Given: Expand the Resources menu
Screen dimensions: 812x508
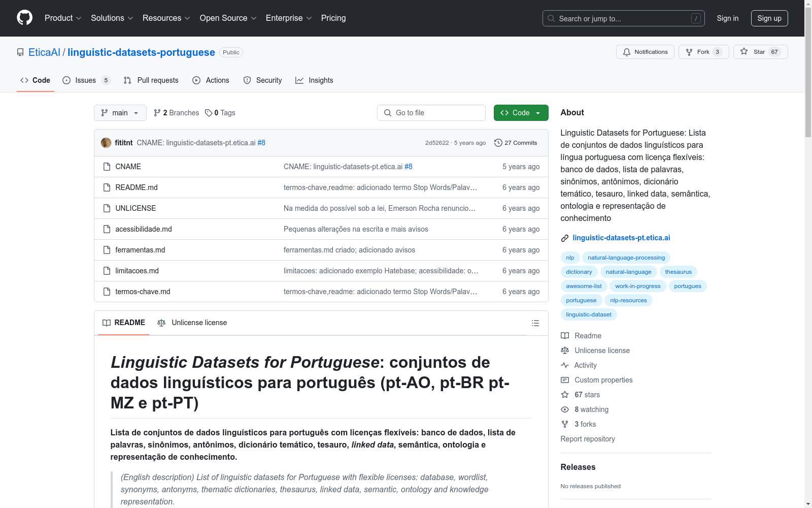Looking at the screenshot, I should (x=166, y=18).
